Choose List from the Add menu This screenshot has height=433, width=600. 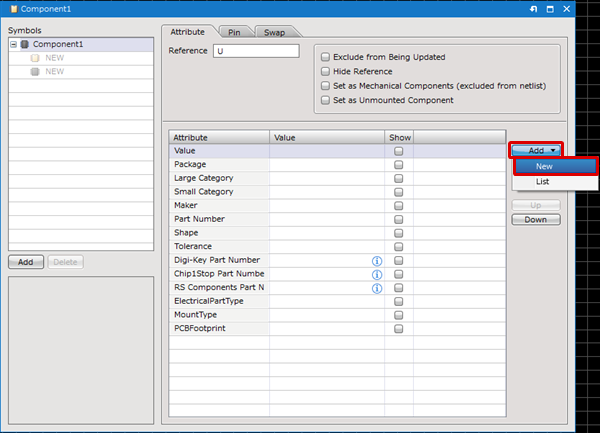543,182
